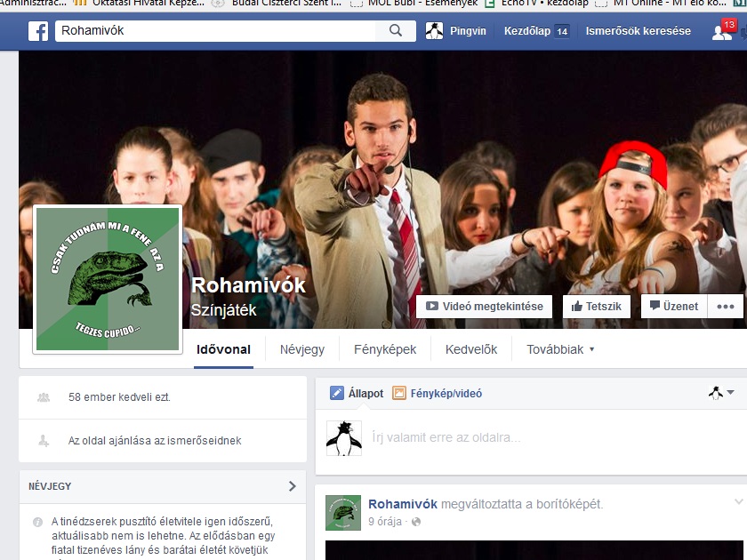Click the 9 órája timestamp link
This screenshot has height=560, width=747.
coord(385,522)
